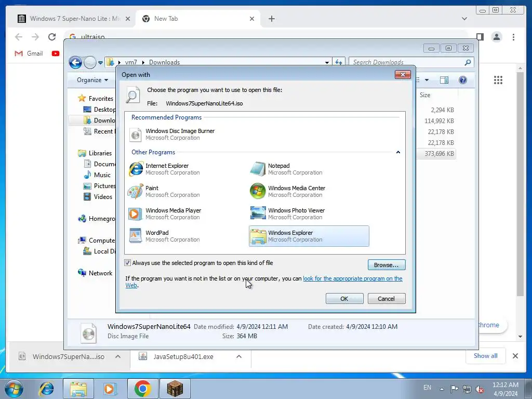Open the Windows Start menu

(x=14, y=389)
